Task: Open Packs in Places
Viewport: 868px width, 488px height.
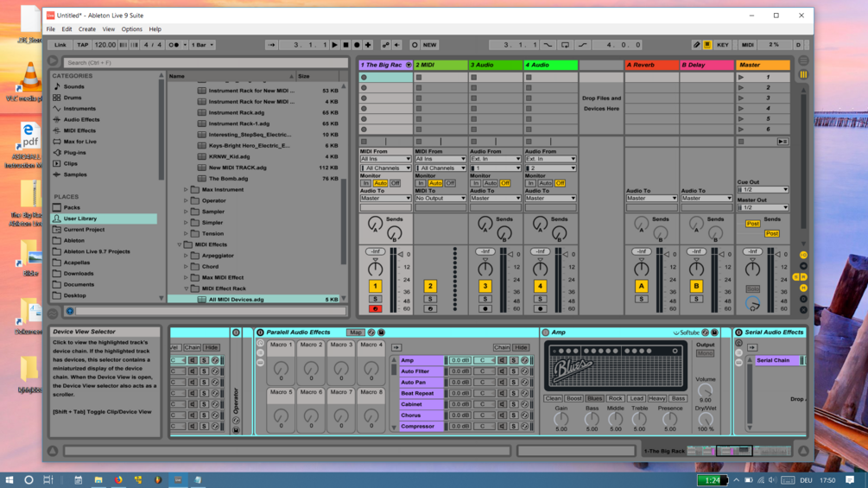Action: pyautogui.click(x=72, y=207)
